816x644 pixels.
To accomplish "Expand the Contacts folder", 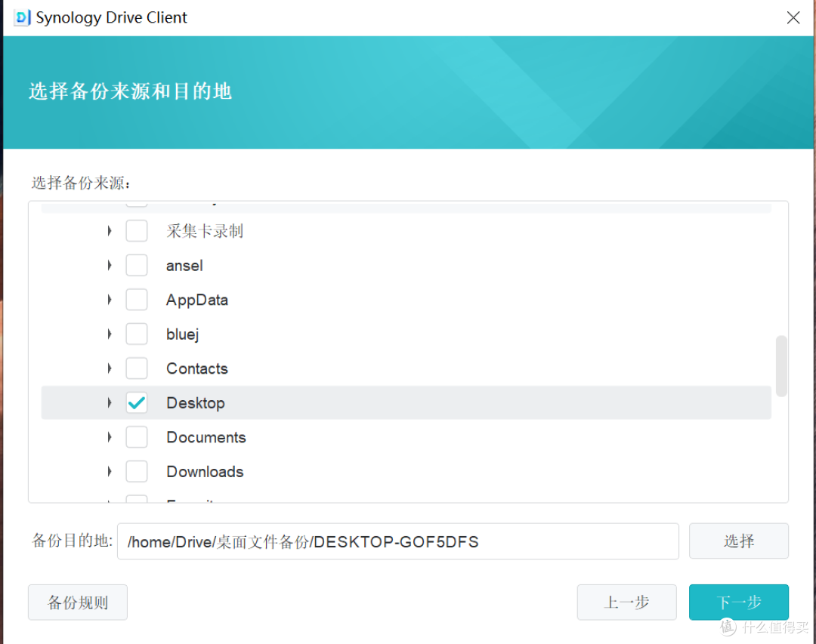I will point(110,368).
